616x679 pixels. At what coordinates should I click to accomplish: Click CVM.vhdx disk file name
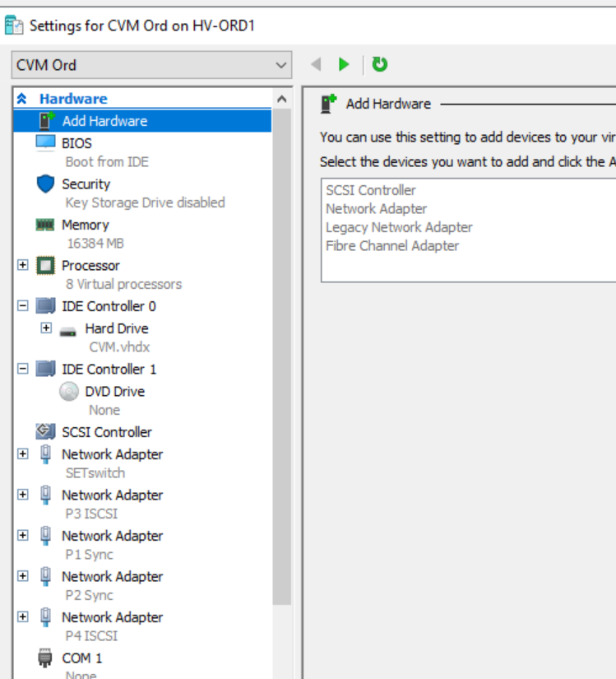119,347
